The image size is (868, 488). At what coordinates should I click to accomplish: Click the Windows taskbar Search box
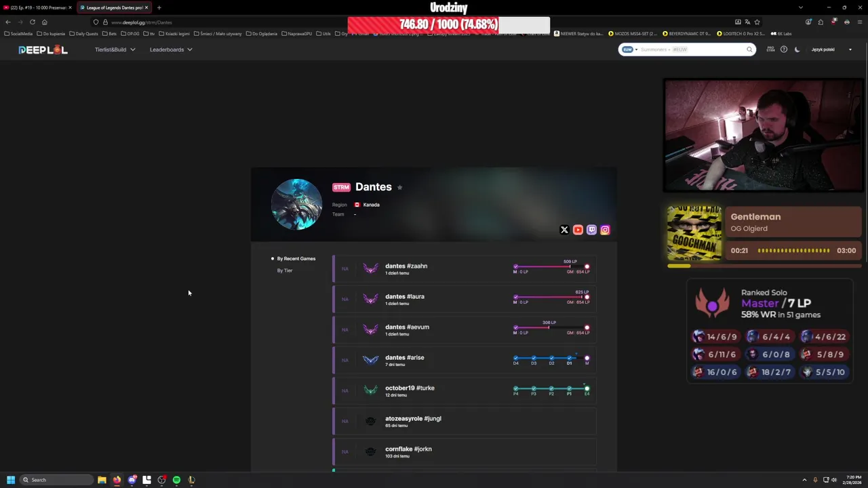pyautogui.click(x=56, y=480)
